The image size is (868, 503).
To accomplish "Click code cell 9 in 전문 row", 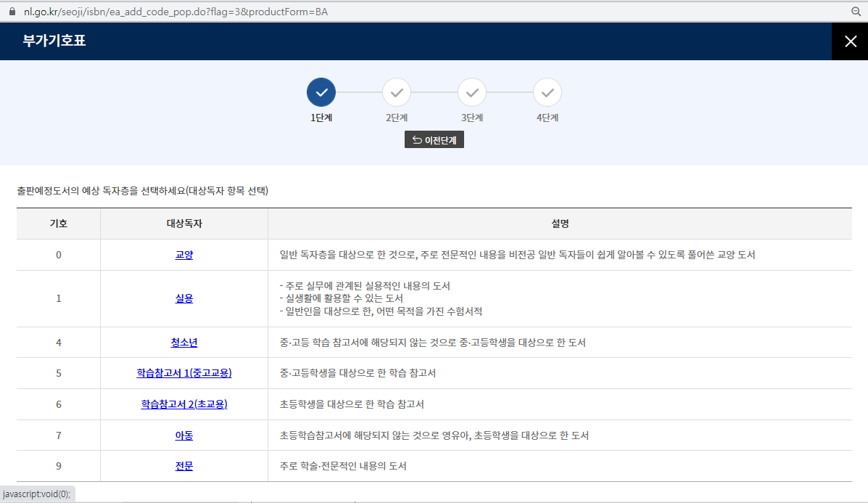I will (x=58, y=466).
